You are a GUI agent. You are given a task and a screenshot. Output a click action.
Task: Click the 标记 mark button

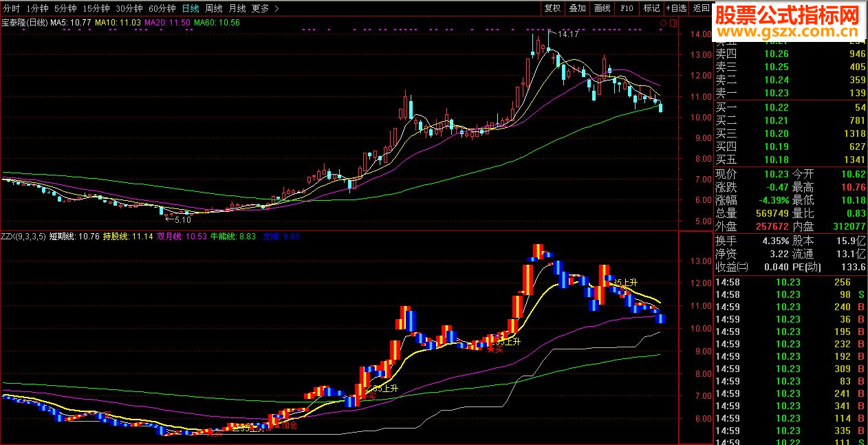pyautogui.click(x=651, y=8)
